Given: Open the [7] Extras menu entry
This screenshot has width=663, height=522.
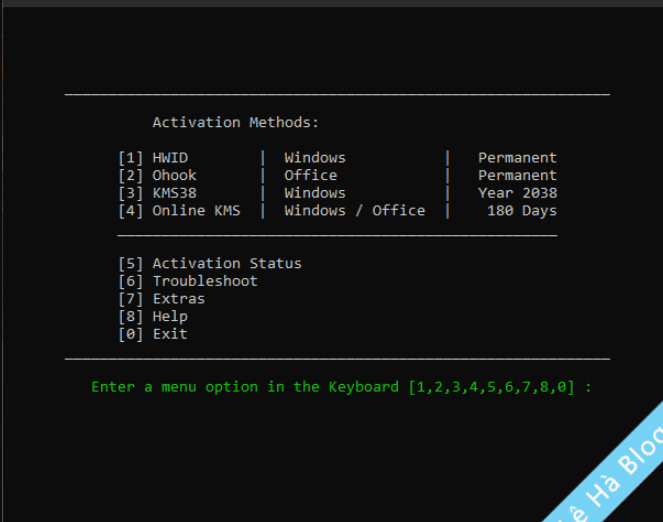Looking at the screenshot, I should coord(161,299).
